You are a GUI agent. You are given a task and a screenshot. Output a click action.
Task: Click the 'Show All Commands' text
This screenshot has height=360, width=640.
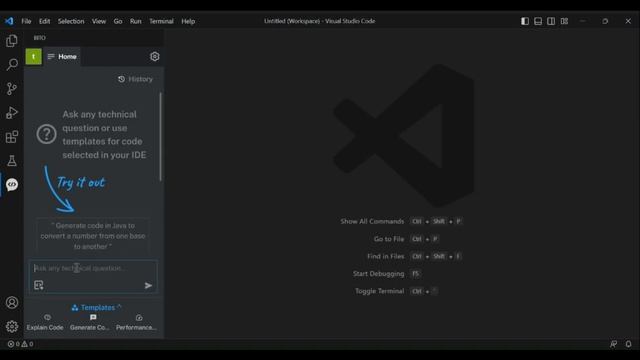(372, 221)
